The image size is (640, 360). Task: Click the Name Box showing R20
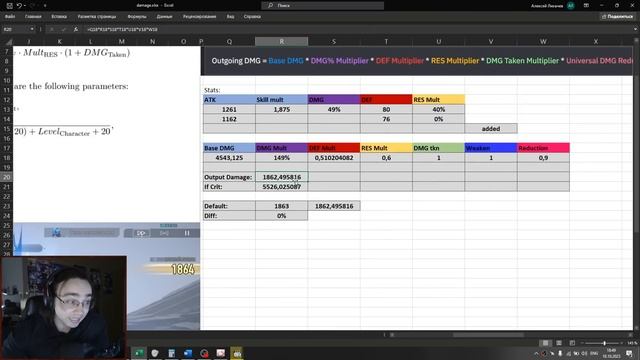click(x=16, y=29)
